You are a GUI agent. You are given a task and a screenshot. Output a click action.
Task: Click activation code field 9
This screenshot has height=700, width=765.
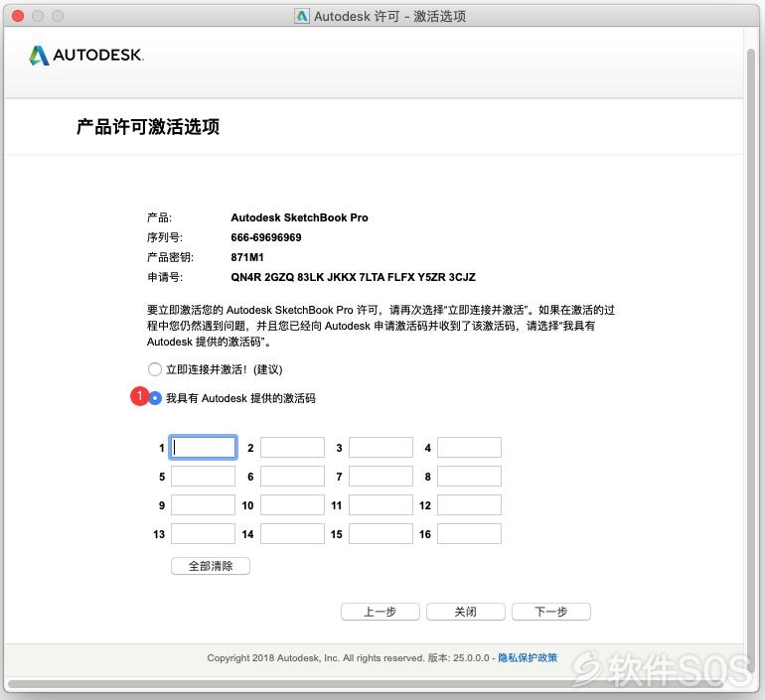(203, 505)
